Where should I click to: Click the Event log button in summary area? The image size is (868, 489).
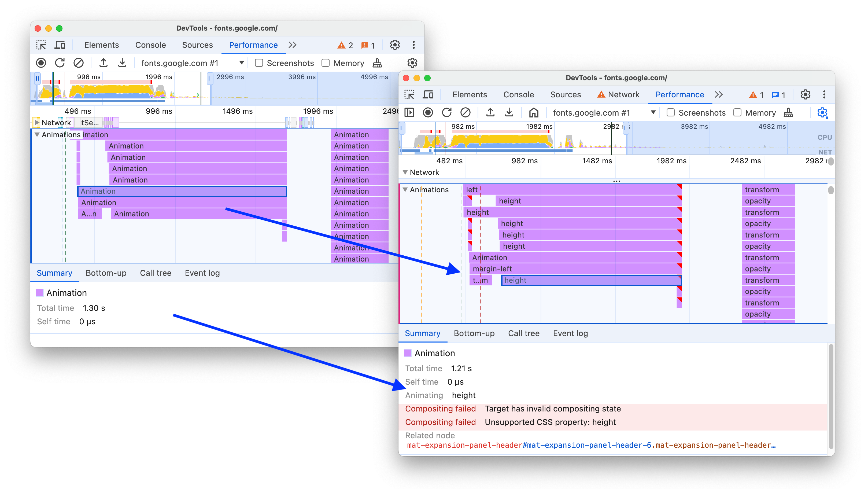point(569,333)
